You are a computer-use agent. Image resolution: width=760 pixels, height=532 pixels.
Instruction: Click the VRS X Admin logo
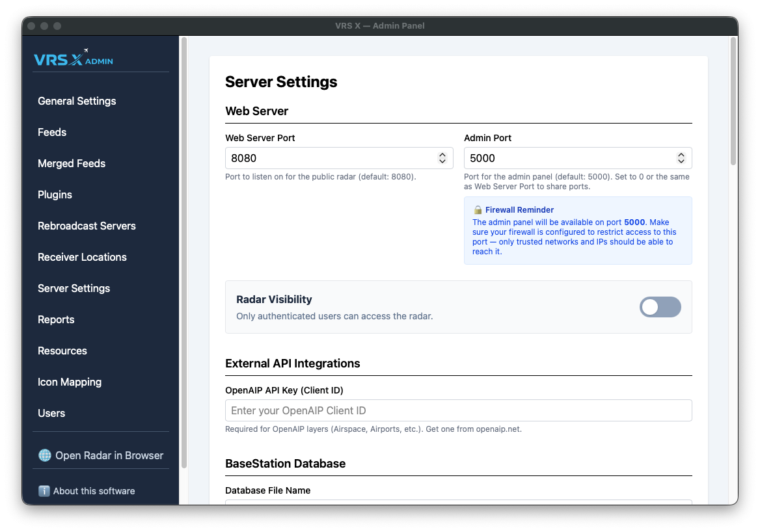(74, 59)
